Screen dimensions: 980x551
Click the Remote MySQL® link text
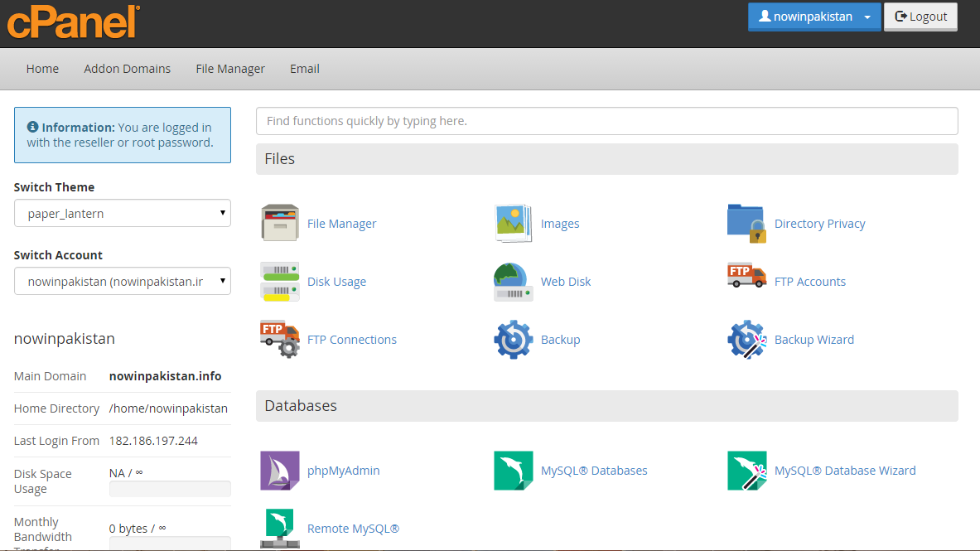[353, 529]
